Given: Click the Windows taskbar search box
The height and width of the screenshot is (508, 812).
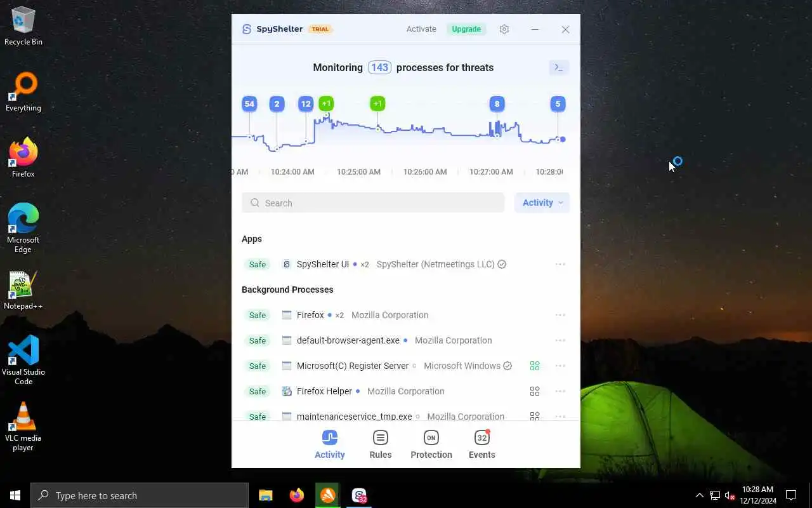Looking at the screenshot, I should click(x=140, y=495).
